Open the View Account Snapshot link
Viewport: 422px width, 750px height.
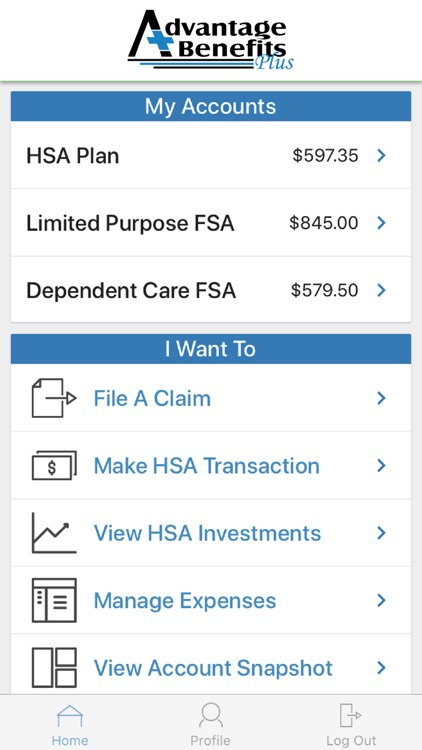coord(213,668)
